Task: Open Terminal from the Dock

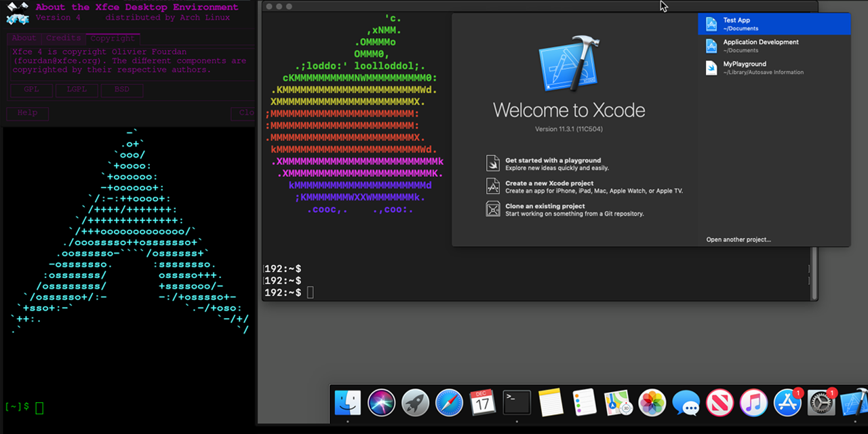Action: pos(516,402)
